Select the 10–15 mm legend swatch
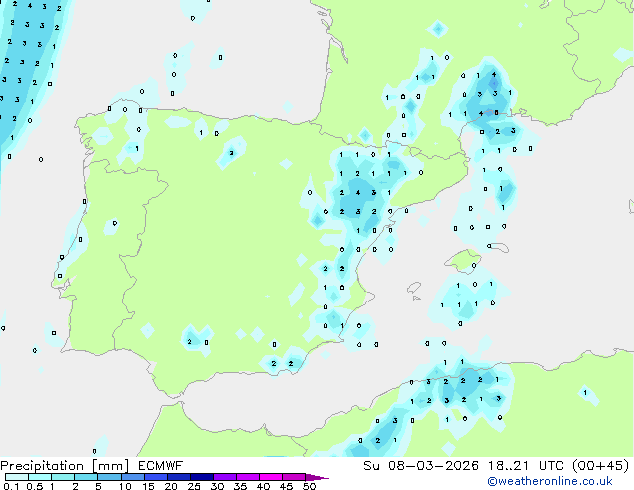The width and height of the screenshot is (634, 490). pos(133,477)
